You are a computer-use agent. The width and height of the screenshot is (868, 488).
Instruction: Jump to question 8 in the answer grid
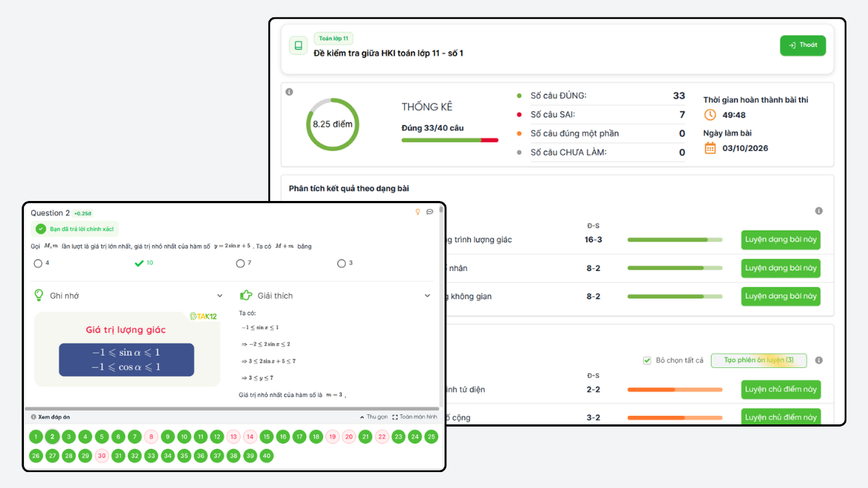151,437
